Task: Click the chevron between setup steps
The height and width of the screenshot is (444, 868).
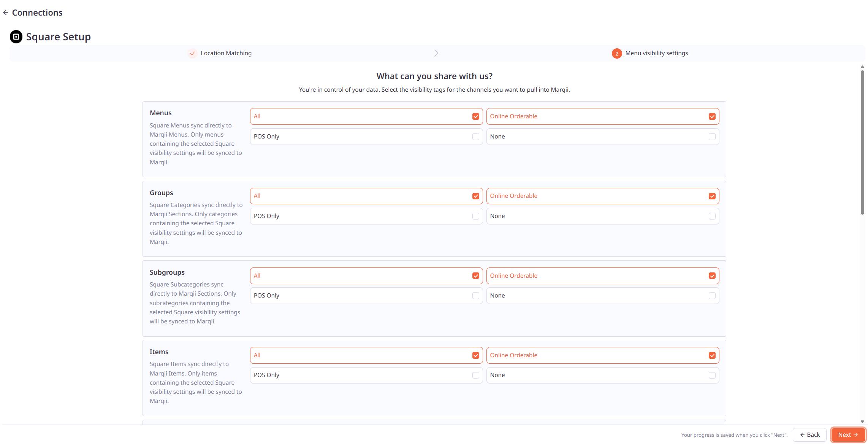Action: click(436, 53)
